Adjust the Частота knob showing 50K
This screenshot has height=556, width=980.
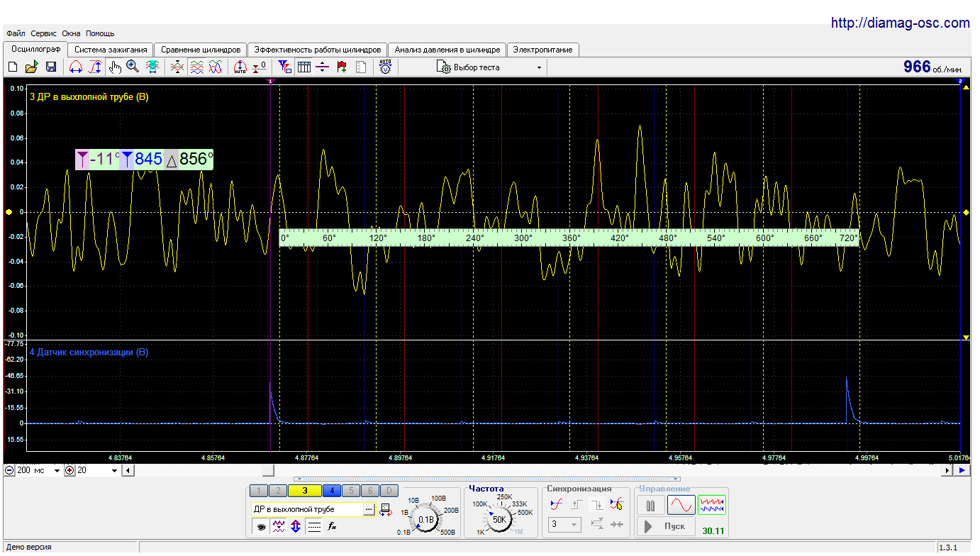[500, 519]
